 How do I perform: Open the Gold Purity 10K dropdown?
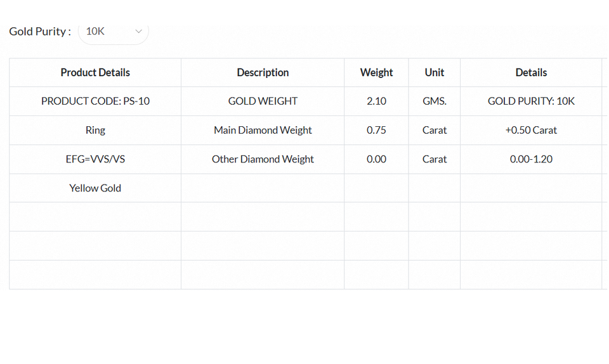(113, 31)
